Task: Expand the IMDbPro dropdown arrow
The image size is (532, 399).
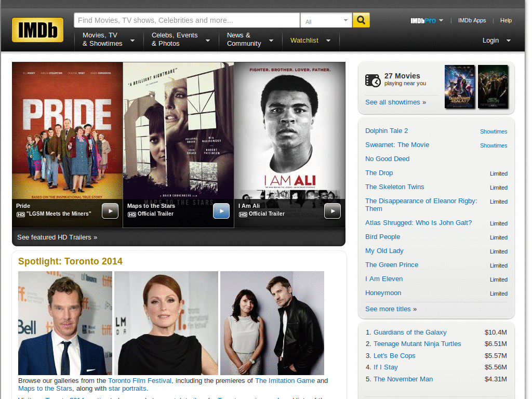Action: click(x=441, y=20)
